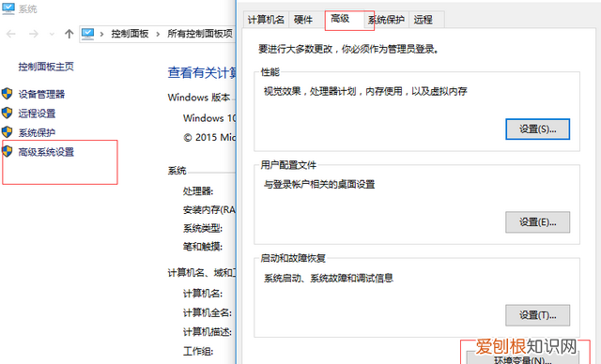
Task: Click the shield icon beside 高级系统设置
Action: (7, 151)
